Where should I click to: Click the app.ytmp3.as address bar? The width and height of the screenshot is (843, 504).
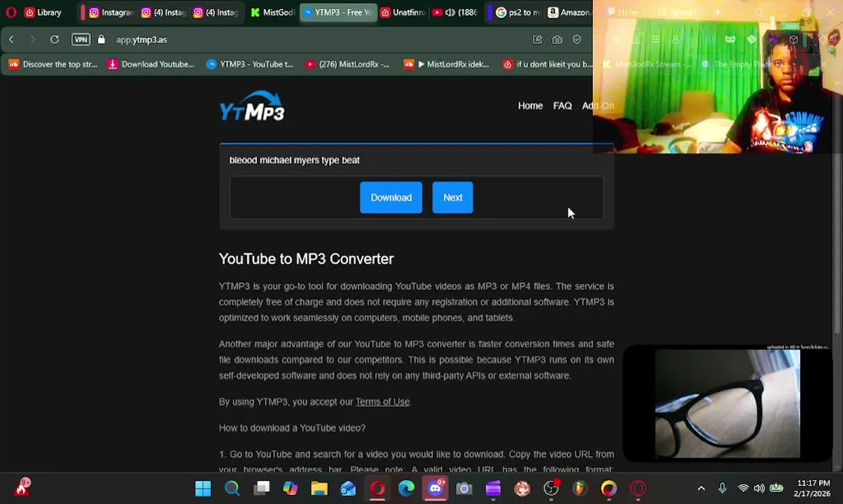tap(141, 40)
